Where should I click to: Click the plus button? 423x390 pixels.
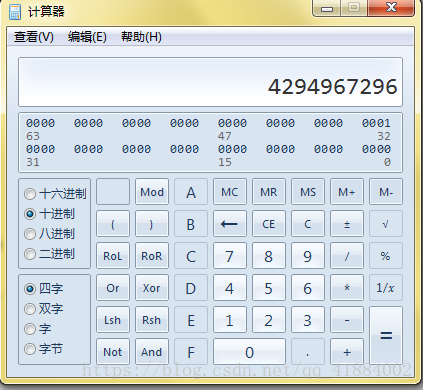click(347, 352)
